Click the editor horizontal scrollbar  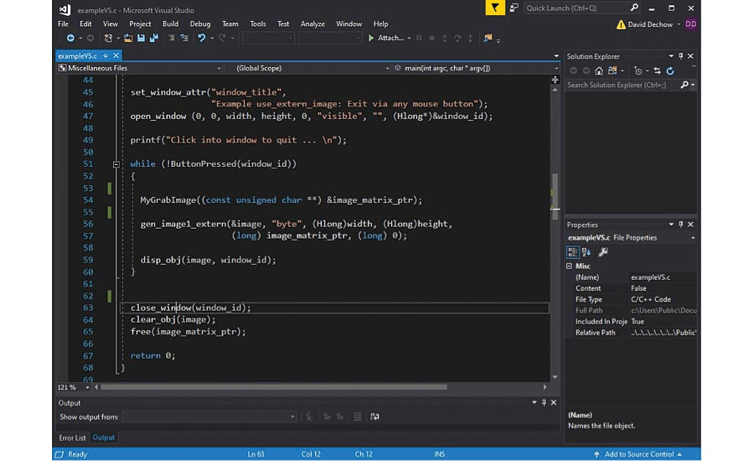pyautogui.click(x=273, y=387)
